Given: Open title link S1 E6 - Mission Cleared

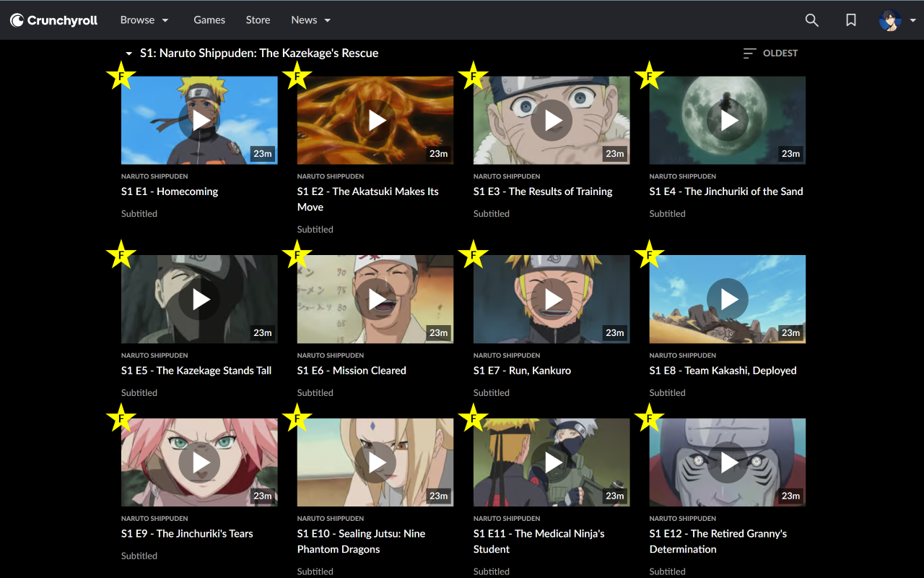Looking at the screenshot, I should 352,371.
